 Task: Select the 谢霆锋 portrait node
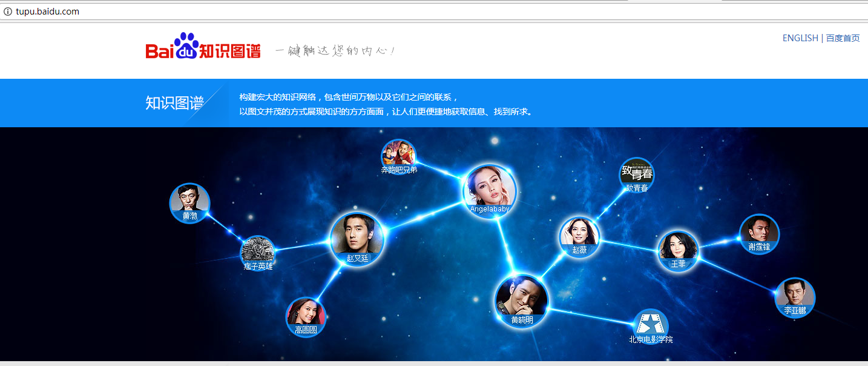tap(759, 234)
